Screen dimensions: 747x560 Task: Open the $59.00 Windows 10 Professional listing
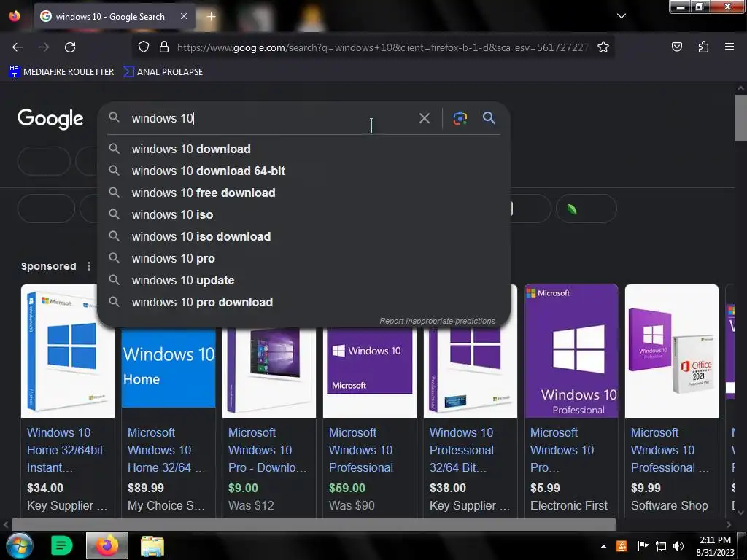click(x=361, y=450)
